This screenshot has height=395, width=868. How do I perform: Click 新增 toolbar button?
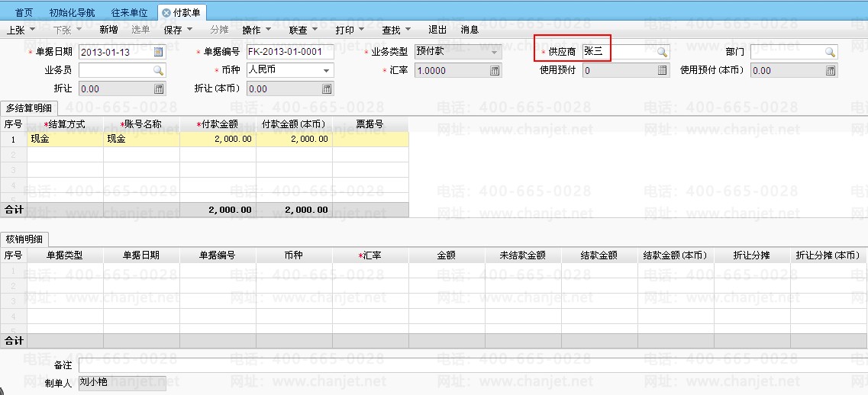[108, 30]
